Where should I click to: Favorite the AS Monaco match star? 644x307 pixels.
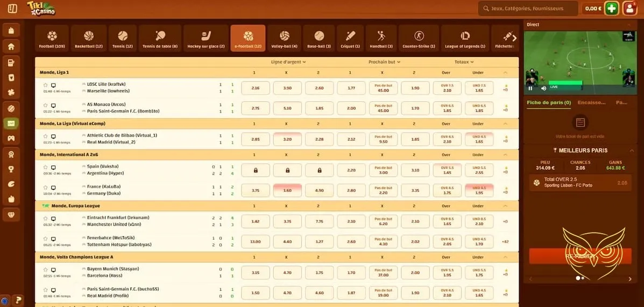(46, 105)
